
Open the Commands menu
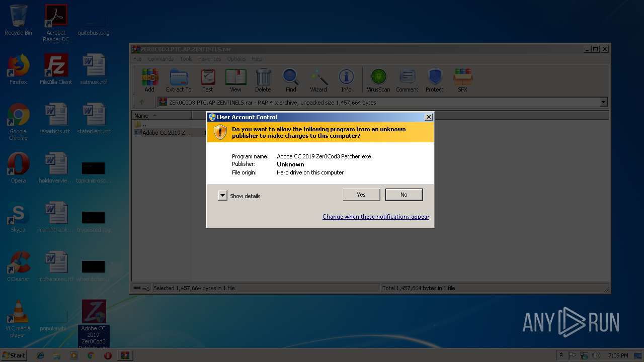(x=160, y=59)
